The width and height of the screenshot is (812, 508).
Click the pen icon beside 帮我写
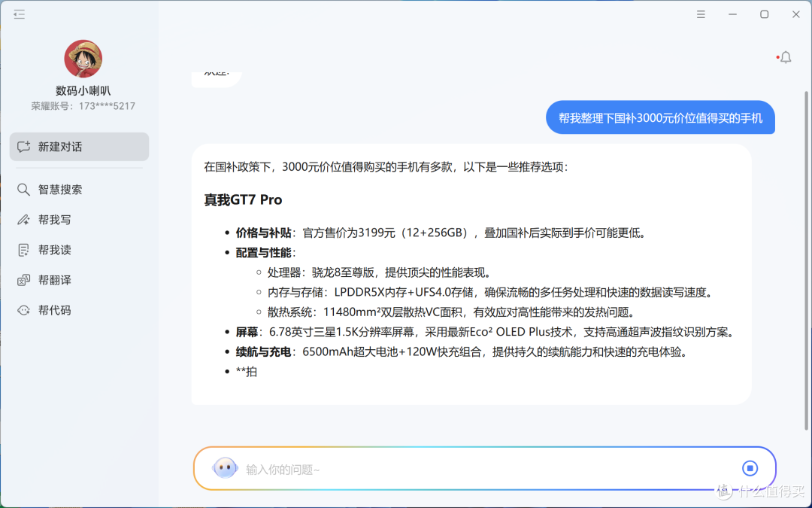23,220
